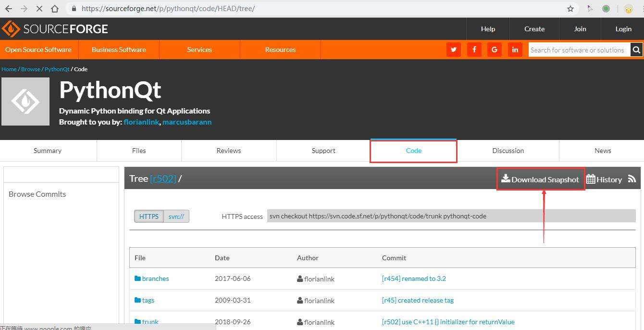Open the tags folder link

148,300
